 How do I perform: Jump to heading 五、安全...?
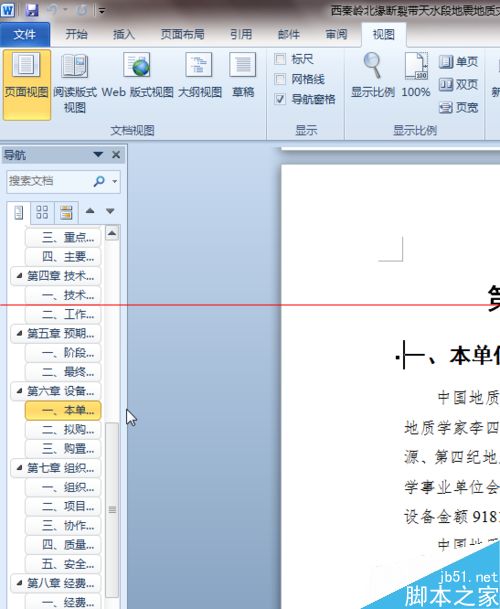tap(63, 564)
